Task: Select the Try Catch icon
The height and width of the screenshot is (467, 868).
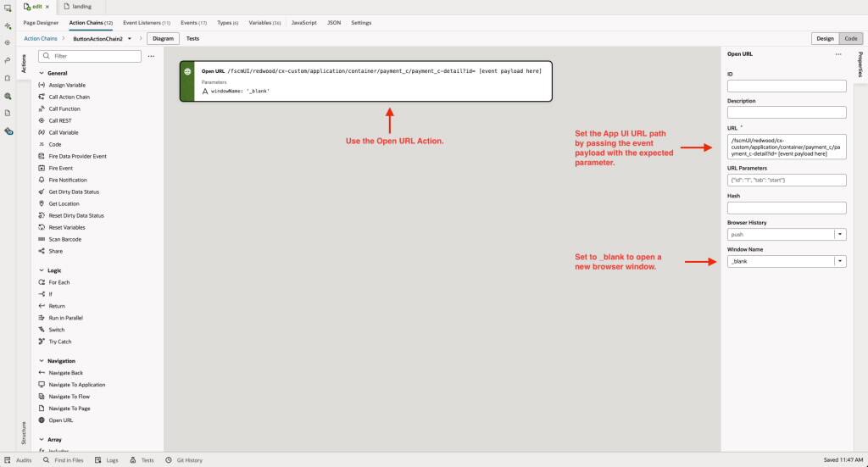Action: 42,342
